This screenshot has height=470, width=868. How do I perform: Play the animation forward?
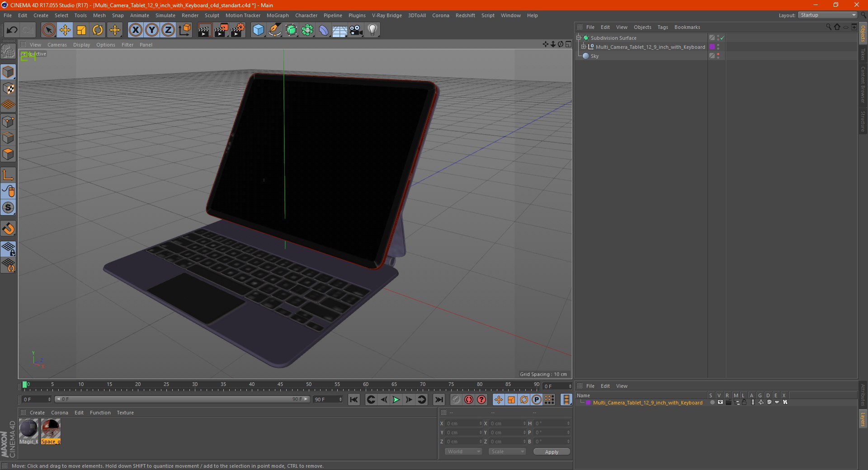(396, 399)
